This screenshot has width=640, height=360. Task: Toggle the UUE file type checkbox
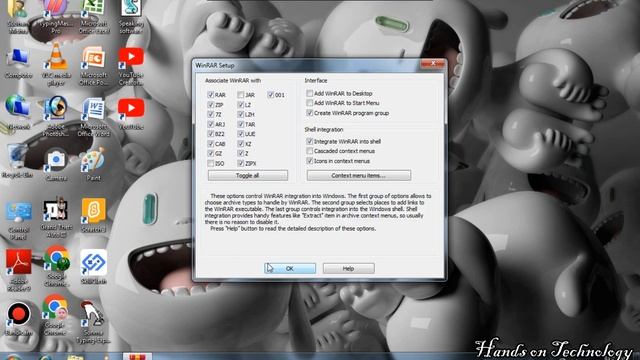[x=241, y=134]
